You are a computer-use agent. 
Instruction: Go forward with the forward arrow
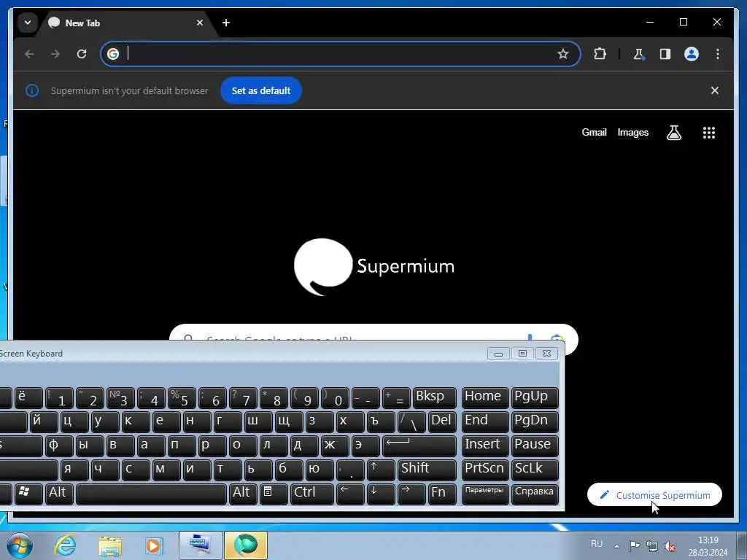55,54
